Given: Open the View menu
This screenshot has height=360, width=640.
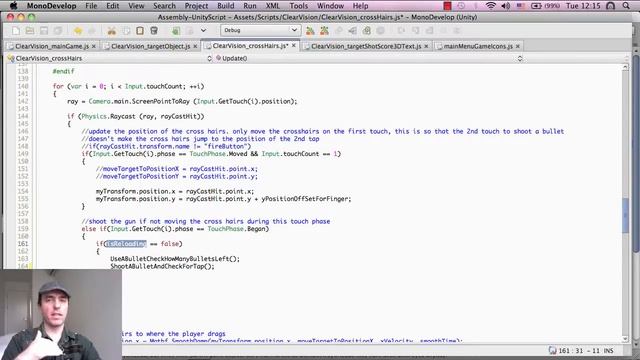Looking at the screenshot, I should [x=136, y=6].
